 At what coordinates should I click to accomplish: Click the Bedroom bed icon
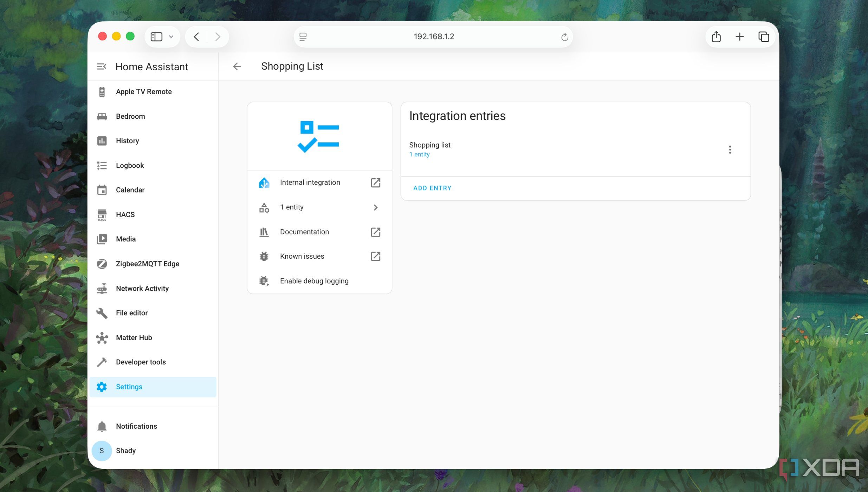tap(102, 116)
